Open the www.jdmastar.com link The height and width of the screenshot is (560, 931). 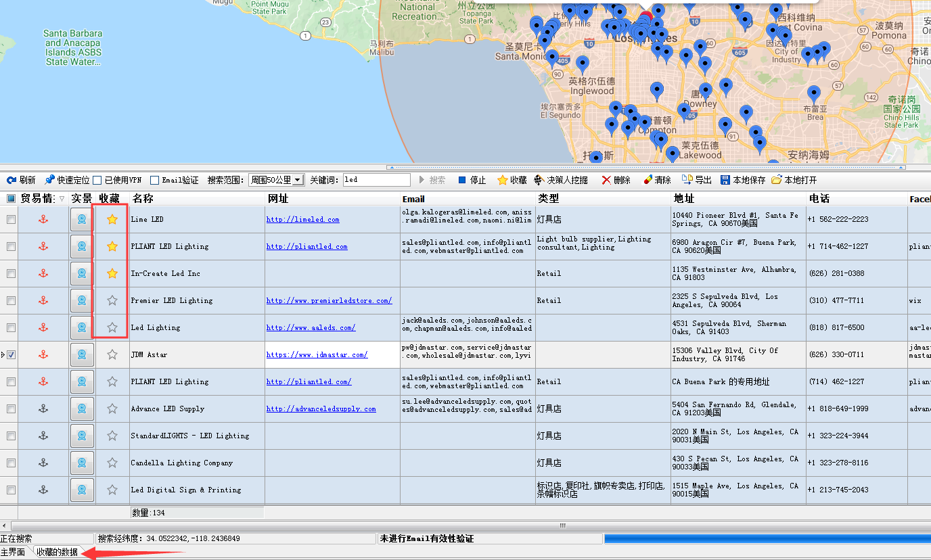coord(317,355)
